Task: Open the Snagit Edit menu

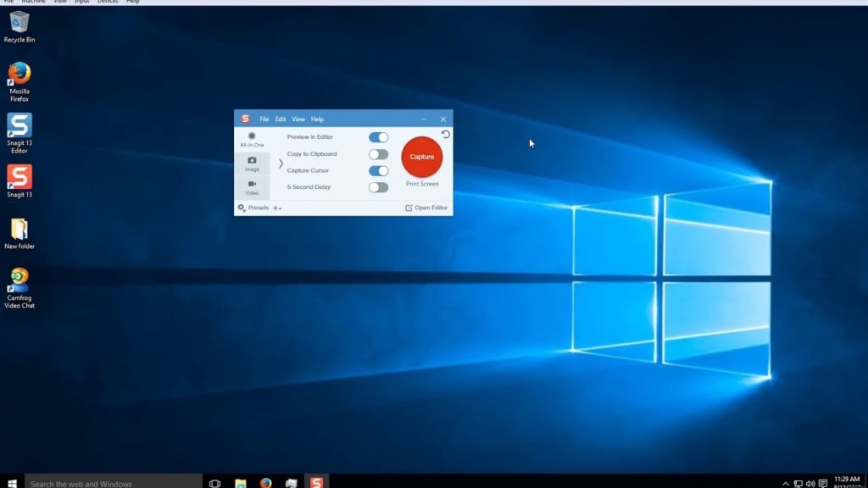Action: [x=281, y=119]
